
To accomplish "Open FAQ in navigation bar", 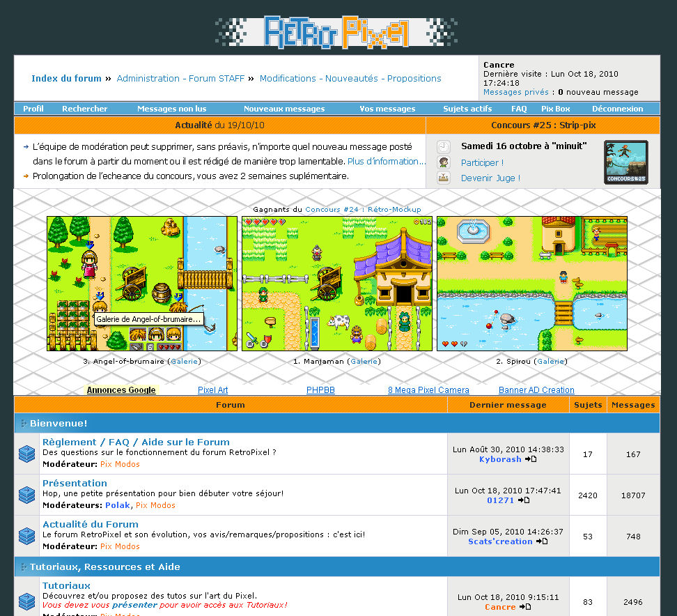I will coord(519,109).
